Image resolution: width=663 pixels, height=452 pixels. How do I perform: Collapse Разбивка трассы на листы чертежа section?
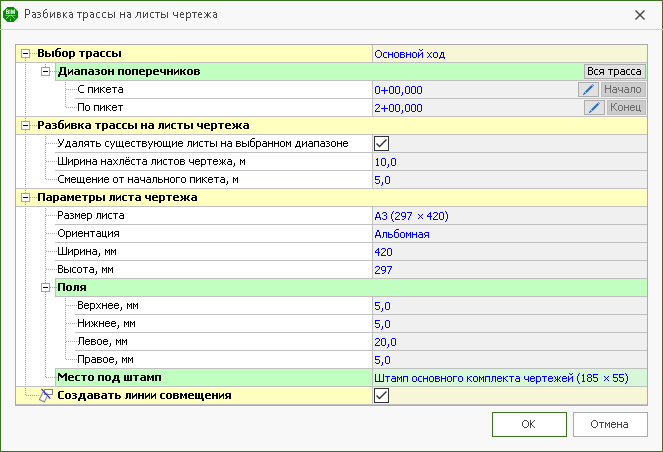click(26, 126)
